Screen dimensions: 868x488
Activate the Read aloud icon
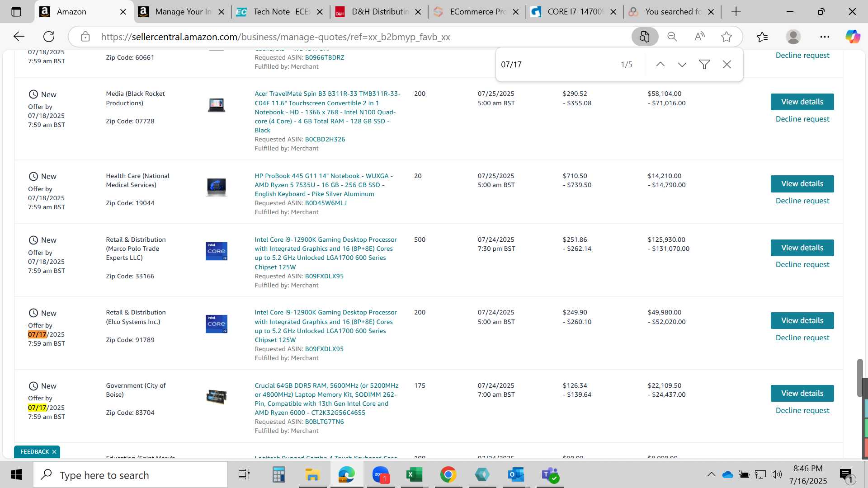pos(699,37)
